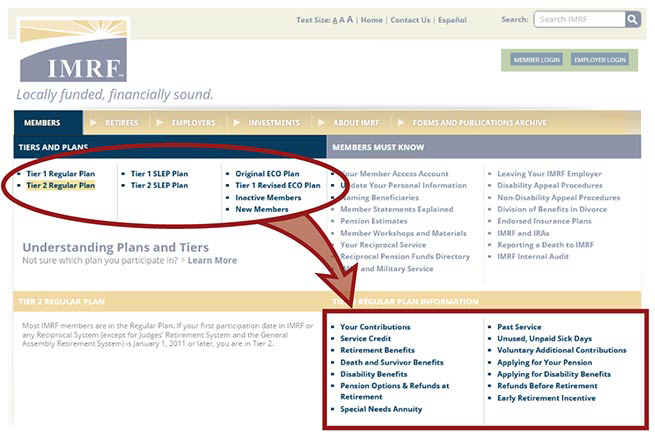
Task: Go to the Home link
Action: click(371, 20)
